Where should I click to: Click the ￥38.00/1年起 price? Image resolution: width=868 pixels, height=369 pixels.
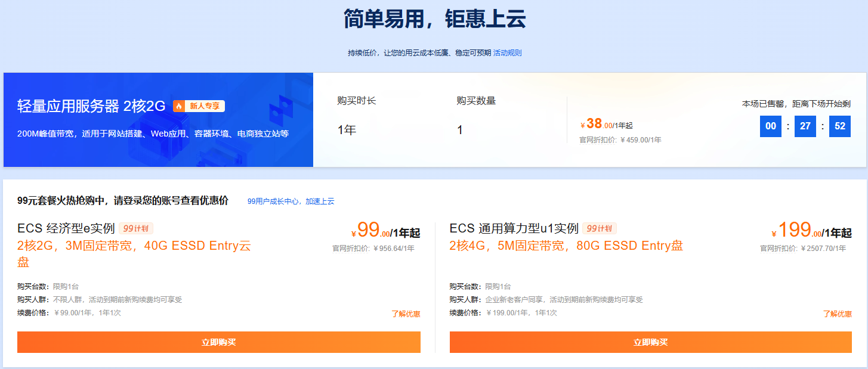point(606,124)
